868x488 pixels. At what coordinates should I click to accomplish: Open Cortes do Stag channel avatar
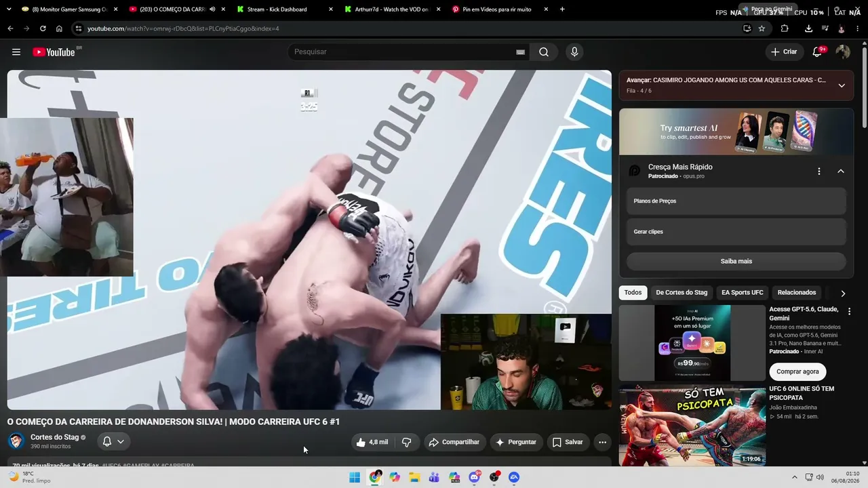pos(16,441)
